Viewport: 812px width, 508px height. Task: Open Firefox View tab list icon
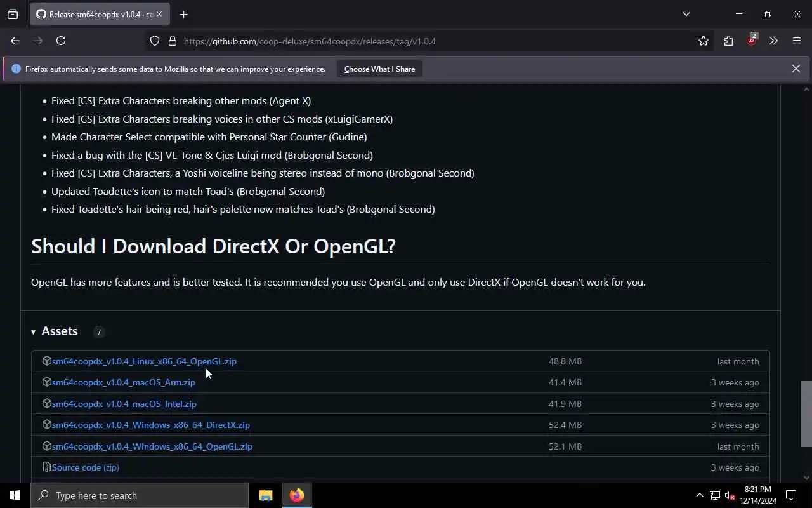pos(13,14)
